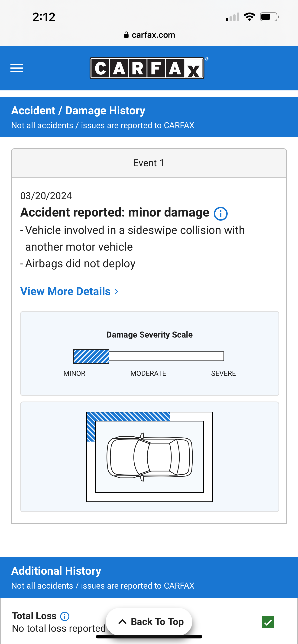Tap the CARFAX logo
This screenshot has width=298, height=644.
click(147, 68)
